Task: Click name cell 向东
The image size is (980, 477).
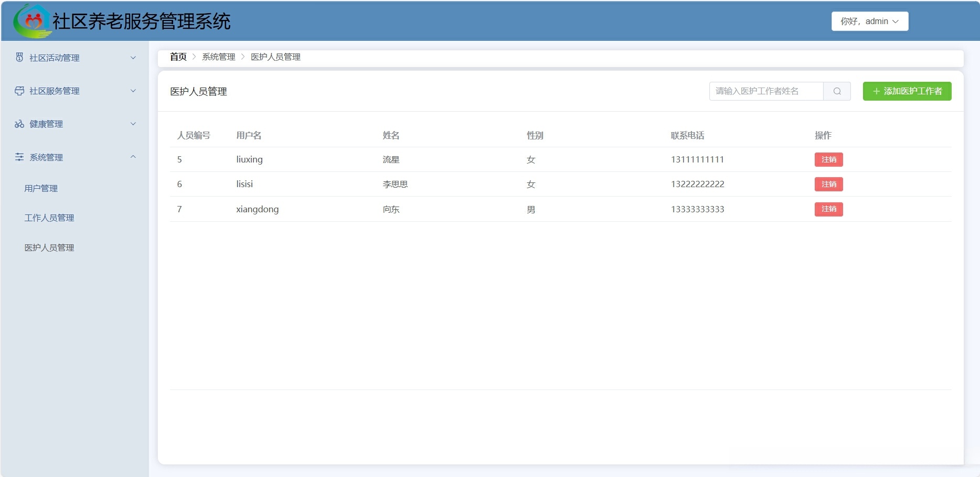Action: 391,209
